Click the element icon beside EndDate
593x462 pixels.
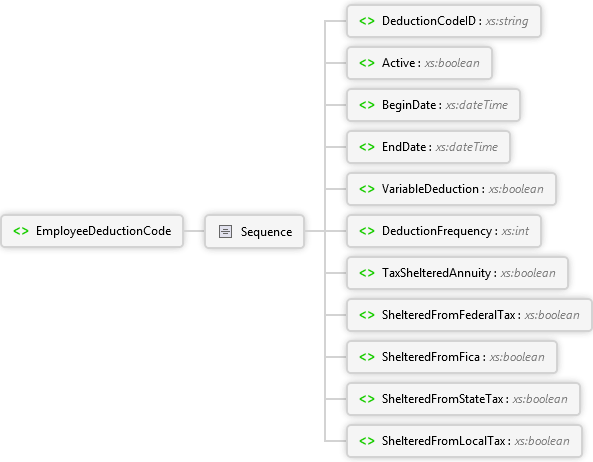[367, 147]
